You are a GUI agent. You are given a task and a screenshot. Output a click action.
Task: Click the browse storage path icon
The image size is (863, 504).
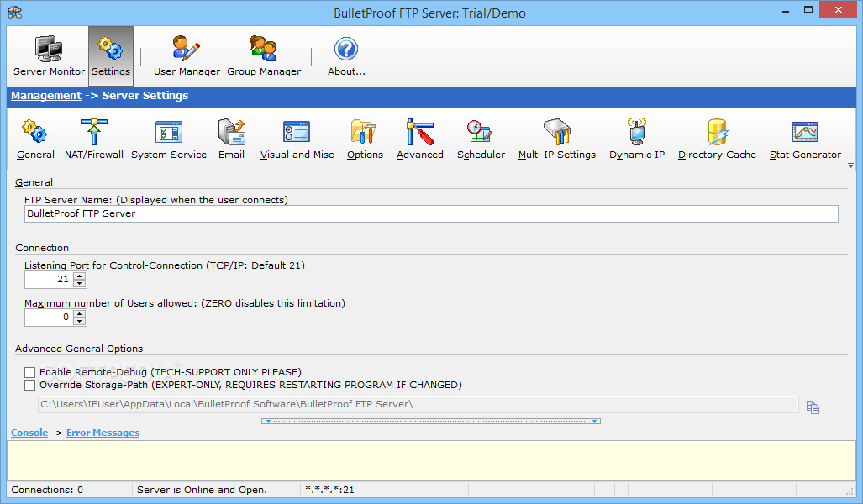point(813,407)
